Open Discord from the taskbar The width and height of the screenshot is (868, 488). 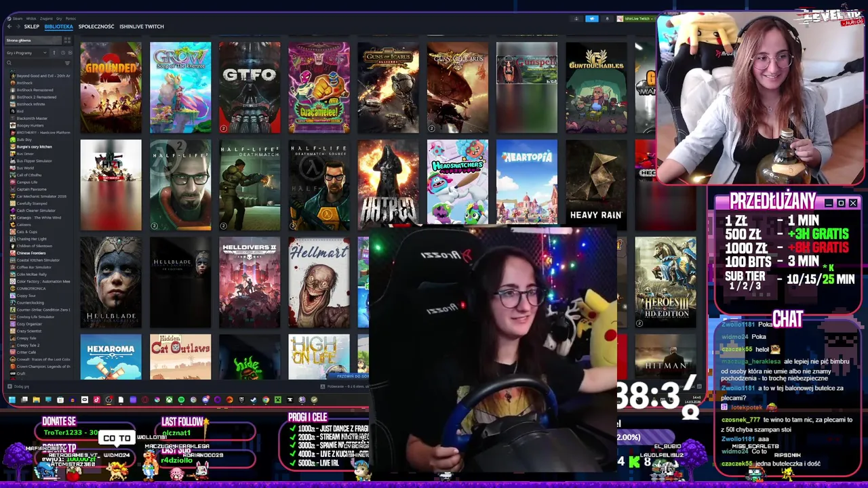pyautogui.click(x=205, y=400)
